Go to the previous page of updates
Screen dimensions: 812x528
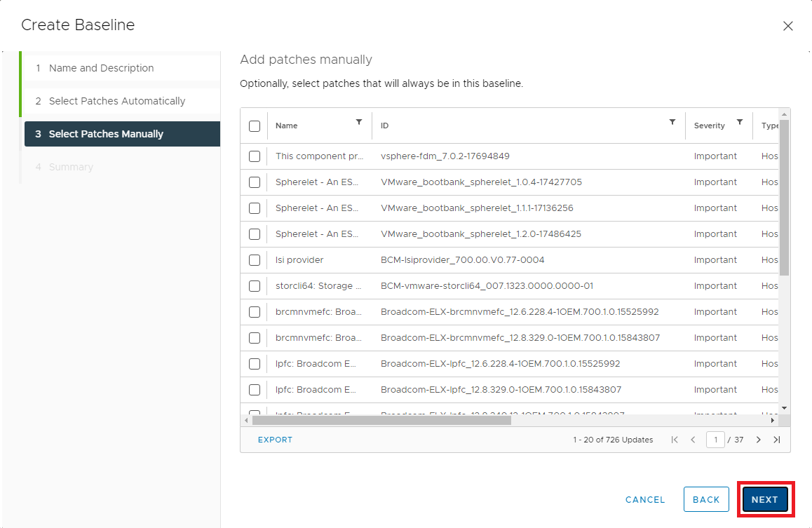pos(693,440)
